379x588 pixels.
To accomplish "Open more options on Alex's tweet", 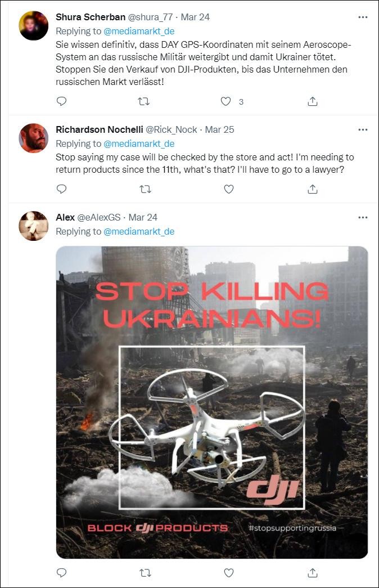I will coord(363,217).
